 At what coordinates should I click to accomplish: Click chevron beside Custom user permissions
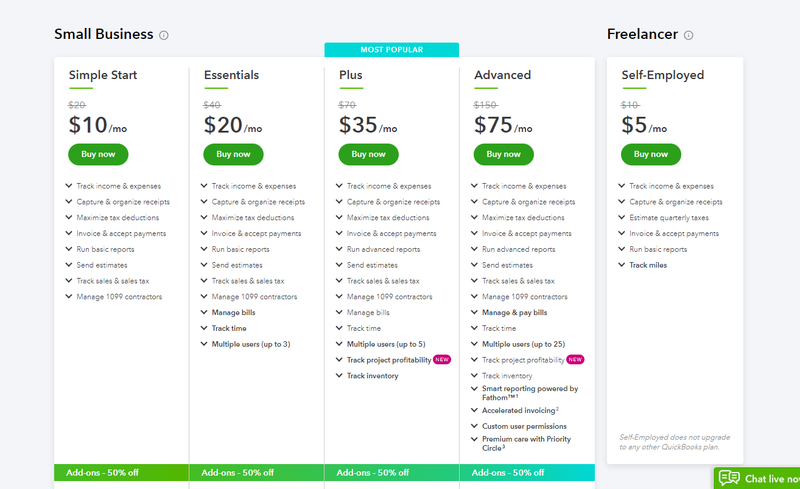coord(474,426)
